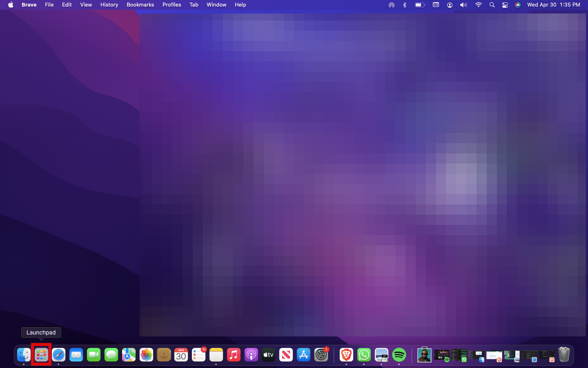Open Launchpad from the Dock

(41, 355)
